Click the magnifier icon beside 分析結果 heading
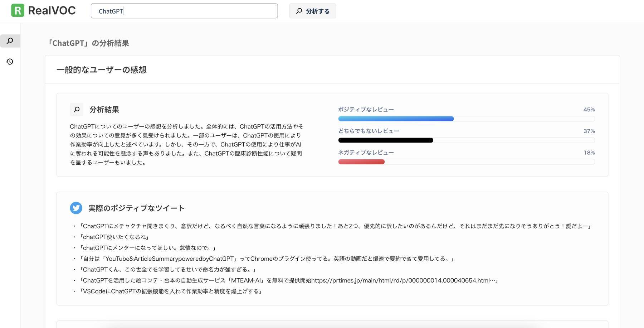This screenshot has height=328, width=644. click(x=77, y=110)
